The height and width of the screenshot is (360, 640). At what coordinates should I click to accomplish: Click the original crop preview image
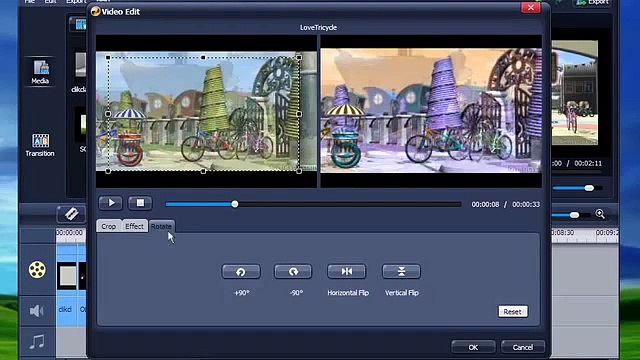click(x=206, y=111)
